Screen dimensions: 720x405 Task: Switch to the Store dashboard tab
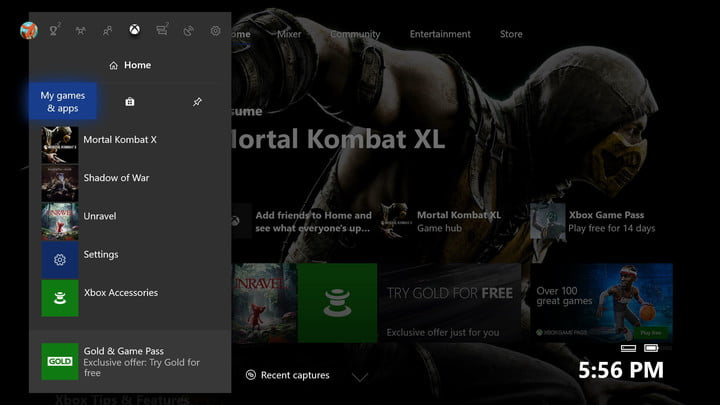click(x=511, y=34)
